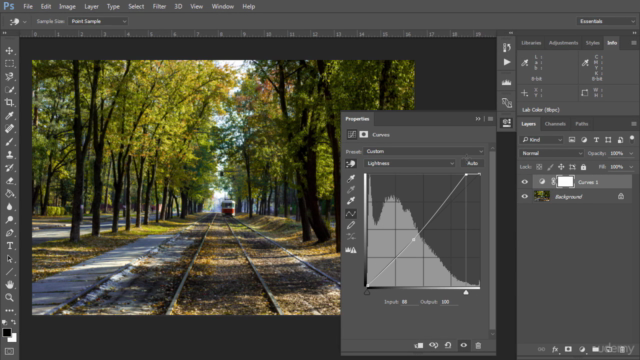
Task: Select the Crop tool
Action: point(9,102)
